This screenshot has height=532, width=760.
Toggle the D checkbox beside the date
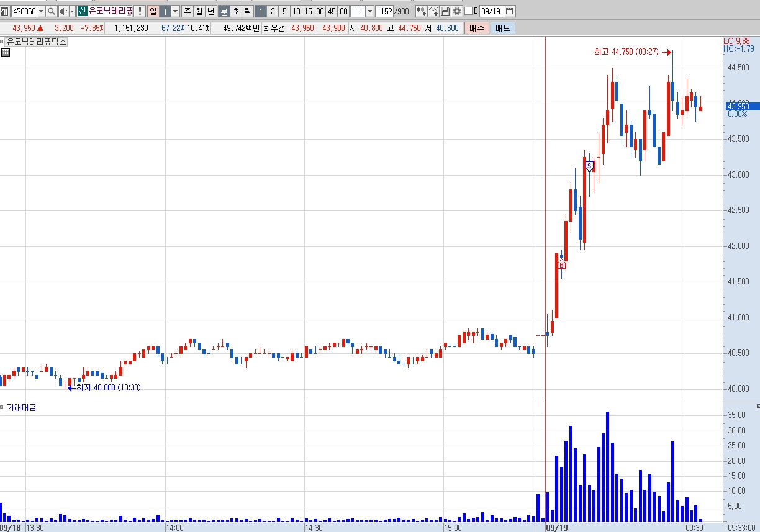tap(469, 11)
